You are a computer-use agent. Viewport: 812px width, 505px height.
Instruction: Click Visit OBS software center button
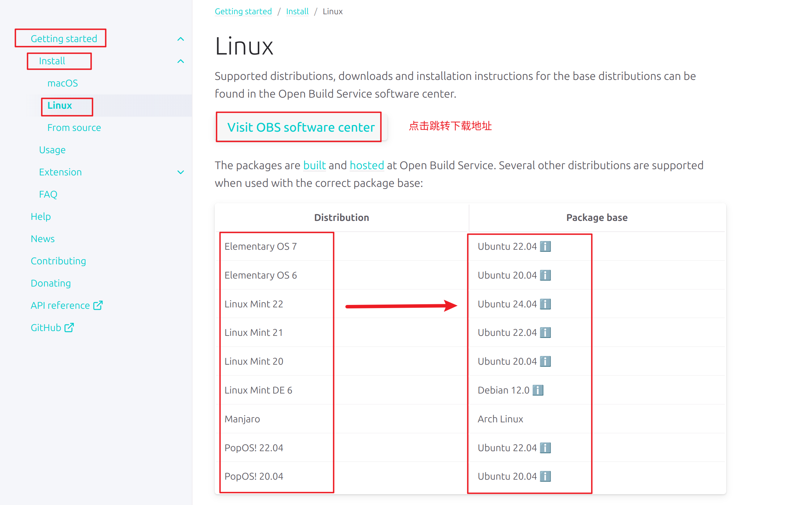301,127
